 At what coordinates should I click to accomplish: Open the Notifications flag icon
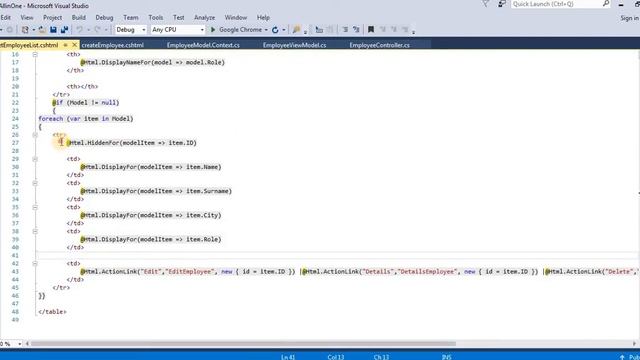[486, 4]
